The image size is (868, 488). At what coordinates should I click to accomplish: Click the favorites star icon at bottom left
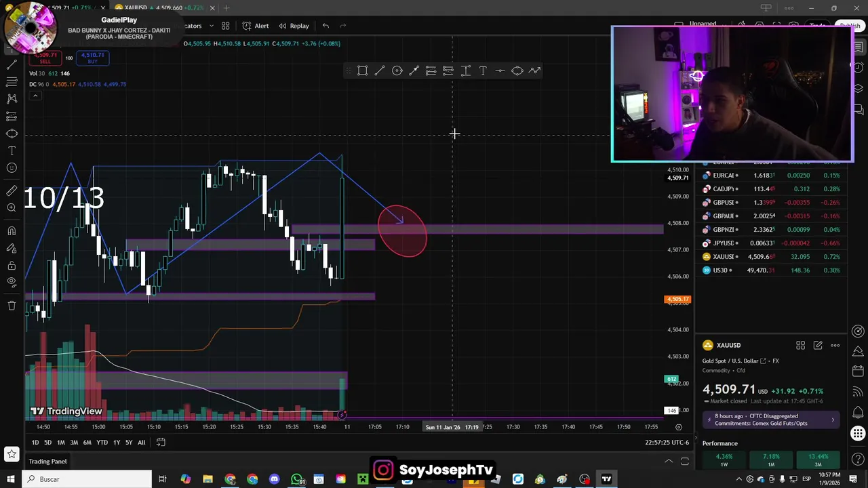click(x=12, y=454)
